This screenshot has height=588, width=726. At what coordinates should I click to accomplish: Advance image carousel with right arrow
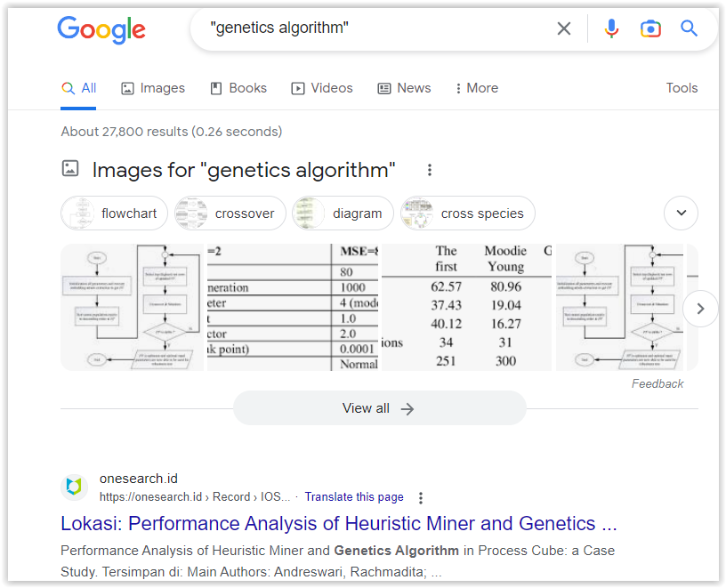pyautogui.click(x=700, y=309)
